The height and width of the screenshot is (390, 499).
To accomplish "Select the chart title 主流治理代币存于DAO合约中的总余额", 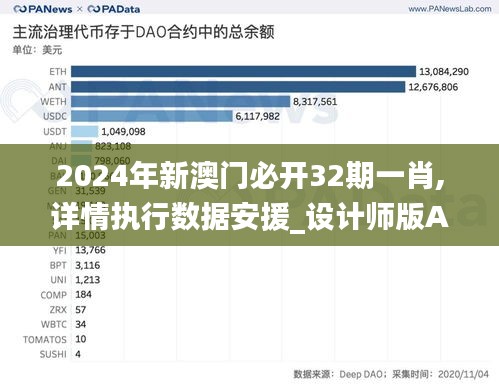I will (143, 32).
